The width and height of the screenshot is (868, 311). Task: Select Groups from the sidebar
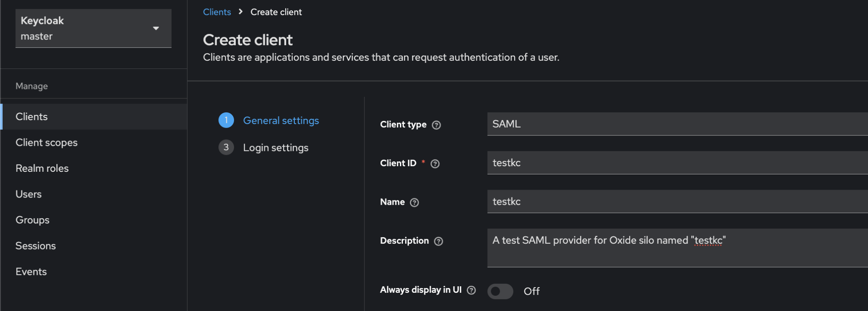33,220
